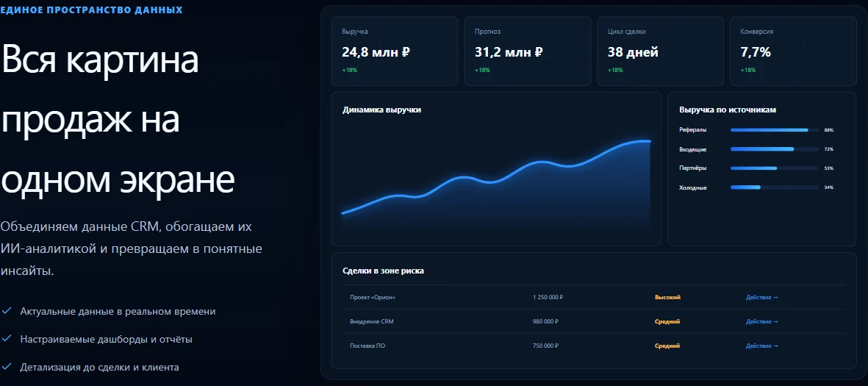Open 'Действие →' link for Внедрение CRM
This screenshot has height=386, width=868.
[761, 322]
